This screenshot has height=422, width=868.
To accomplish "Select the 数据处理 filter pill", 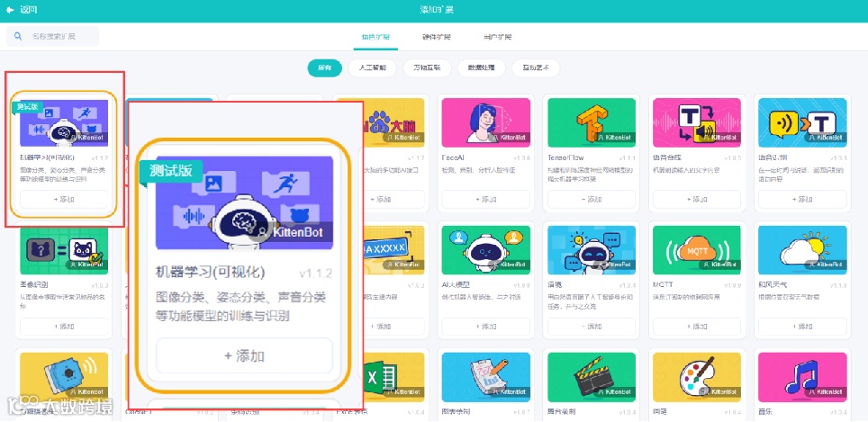I will coord(481,68).
